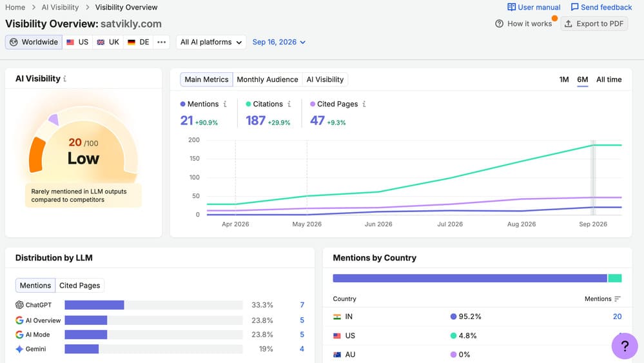
Task: Click the Google icon beside AI Overview
Action: pos(19,320)
